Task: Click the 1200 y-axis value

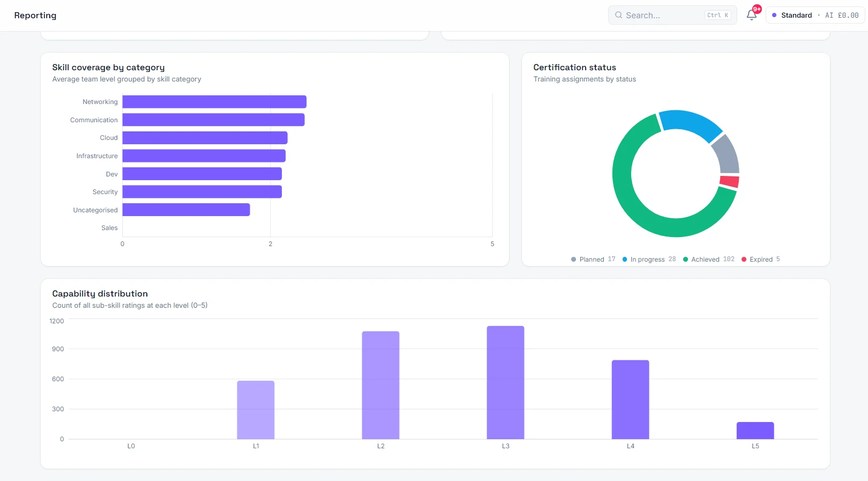Action: [x=57, y=321]
